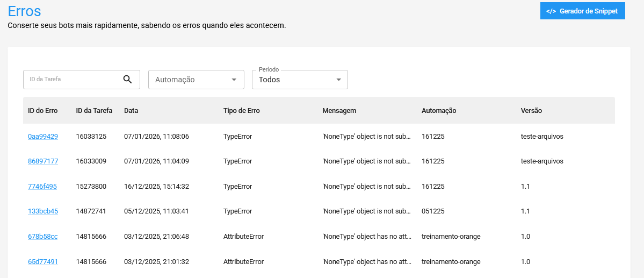Open error link 0aa99429
644x278 pixels.
pos(43,137)
